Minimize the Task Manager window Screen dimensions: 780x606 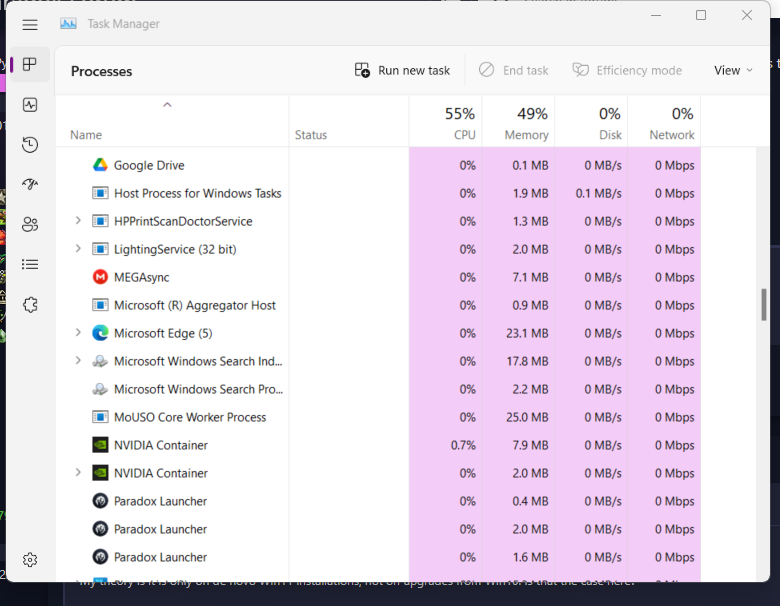click(656, 15)
